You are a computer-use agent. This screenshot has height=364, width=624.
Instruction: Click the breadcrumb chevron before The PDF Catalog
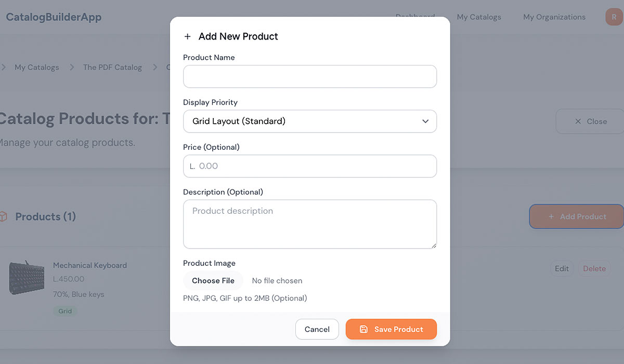(x=72, y=67)
